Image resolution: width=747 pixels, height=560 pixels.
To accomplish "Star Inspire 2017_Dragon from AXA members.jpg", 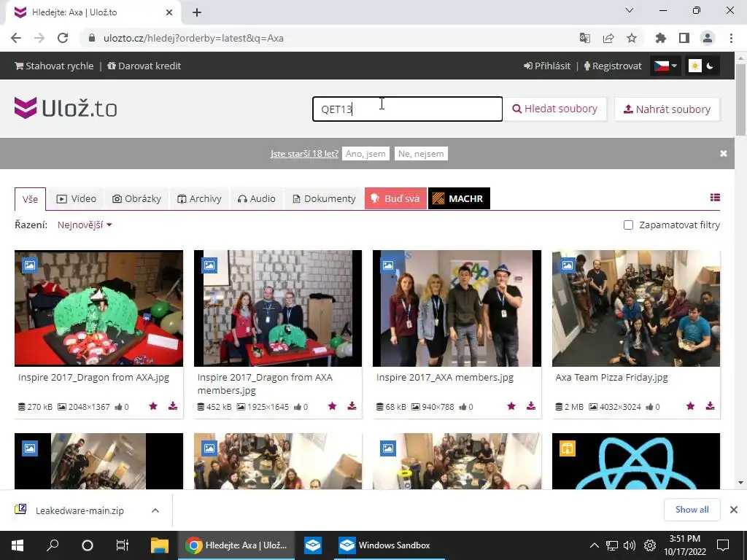I will pos(332,406).
